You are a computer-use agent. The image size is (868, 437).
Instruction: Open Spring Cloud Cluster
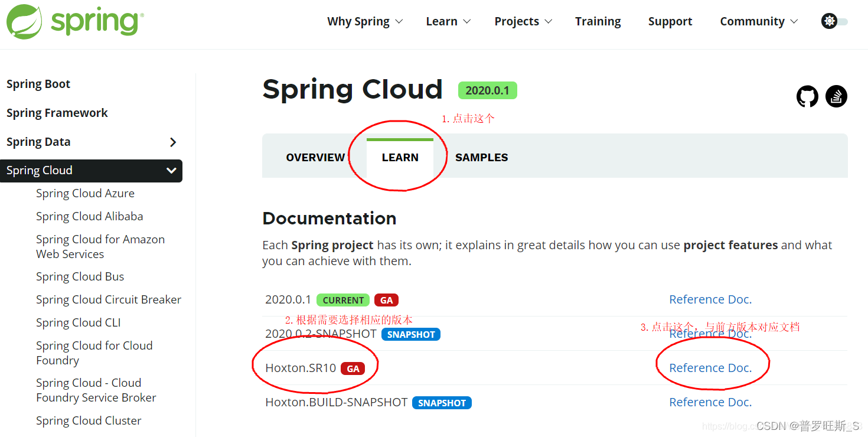(89, 420)
